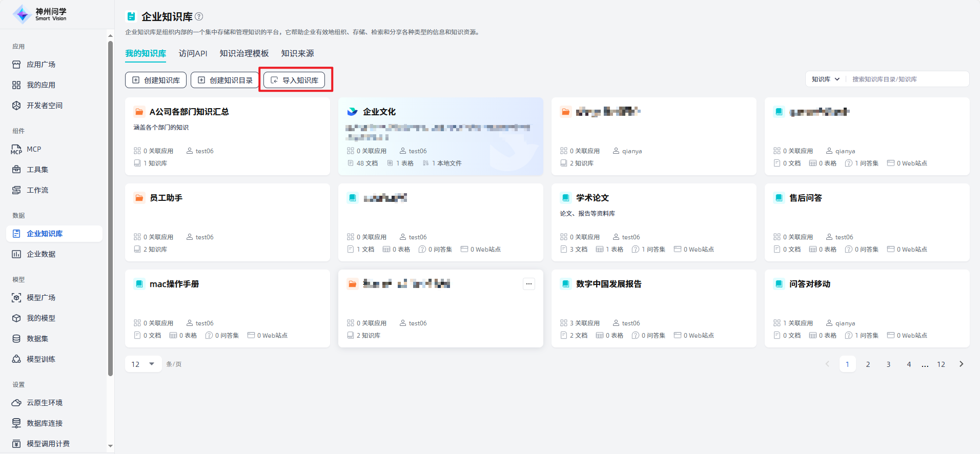Open the more options ellipsis on card
The image size is (980, 454).
click(x=528, y=284)
